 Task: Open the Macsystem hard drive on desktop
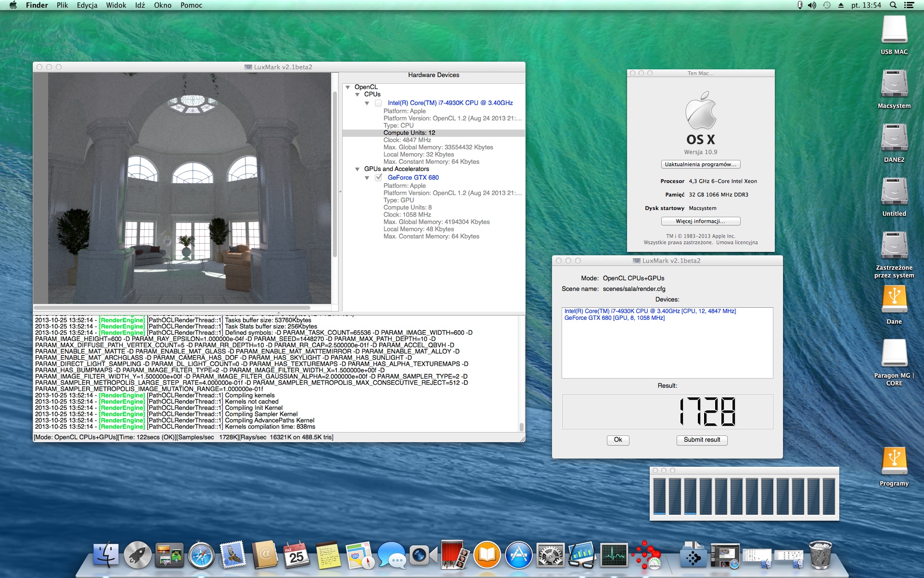[x=894, y=89]
